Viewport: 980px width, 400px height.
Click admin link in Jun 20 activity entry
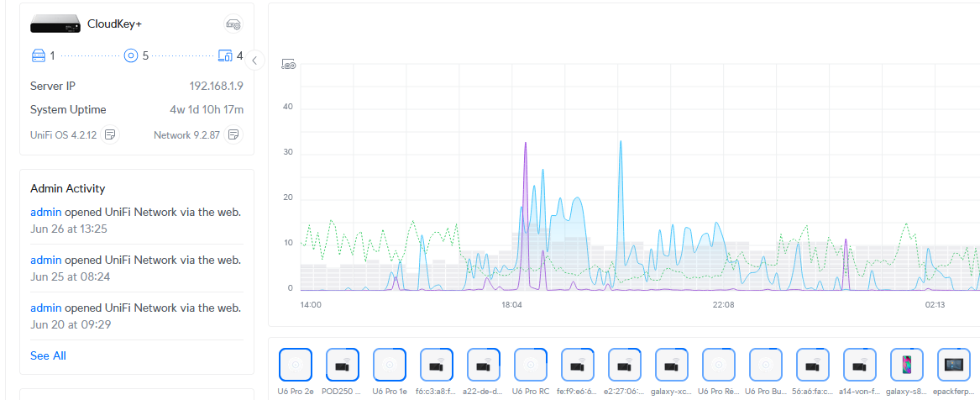pos(46,308)
